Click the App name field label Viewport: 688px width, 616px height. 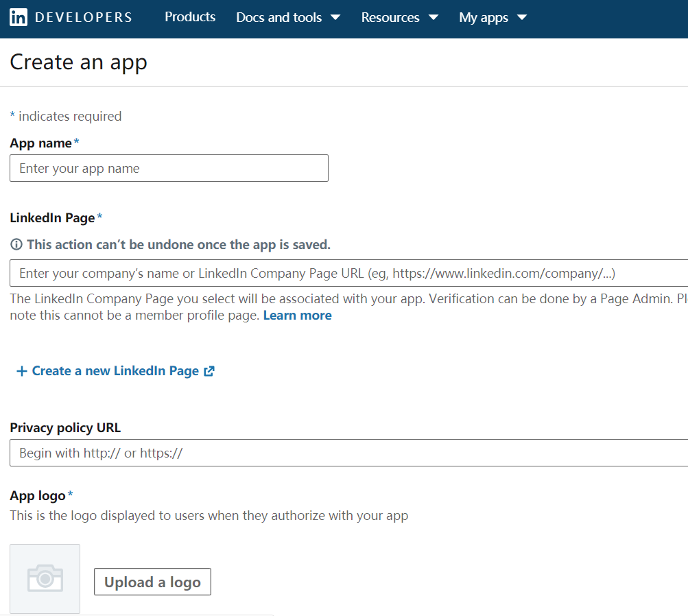(x=41, y=143)
